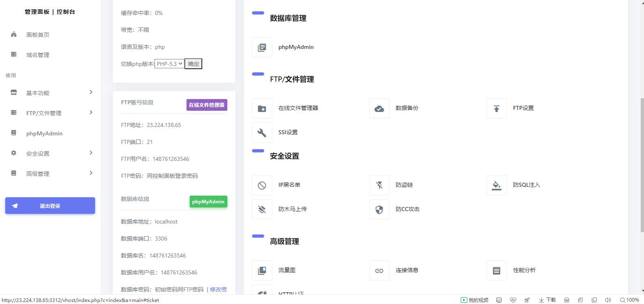The image size is (644, 304).
Task: Click the 数据备份 cloud icon
Action: tap(379, 108)
